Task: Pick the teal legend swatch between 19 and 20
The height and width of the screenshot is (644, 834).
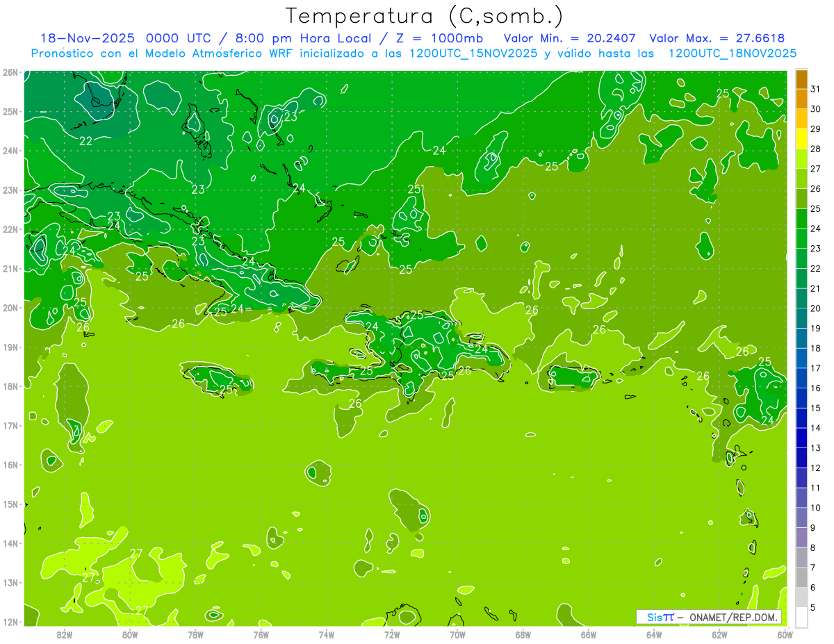Action: pos(801,318)
